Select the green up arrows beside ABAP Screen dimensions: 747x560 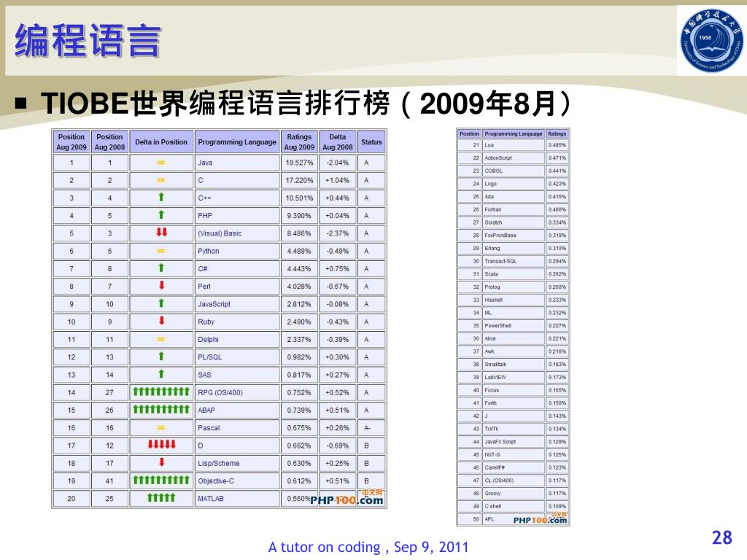tap(161, 410)
